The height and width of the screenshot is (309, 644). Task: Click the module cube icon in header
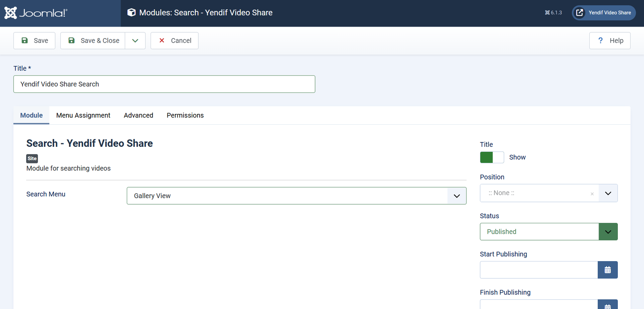coord(131,12)
